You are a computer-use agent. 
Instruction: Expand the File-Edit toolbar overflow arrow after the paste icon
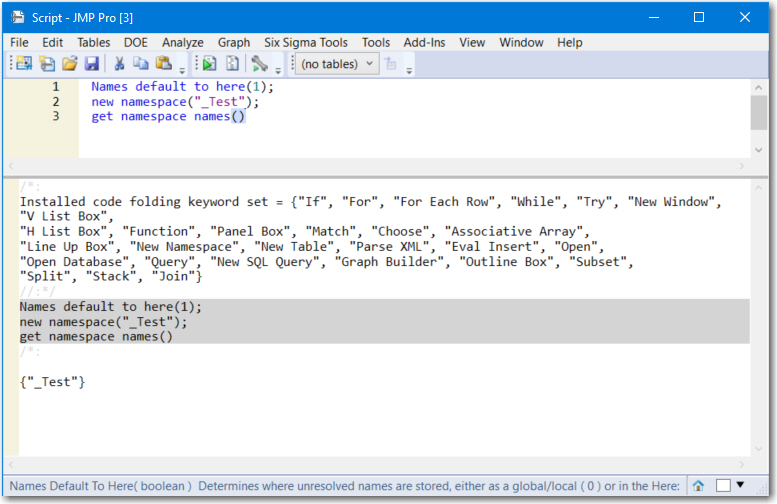coord(182,70)
